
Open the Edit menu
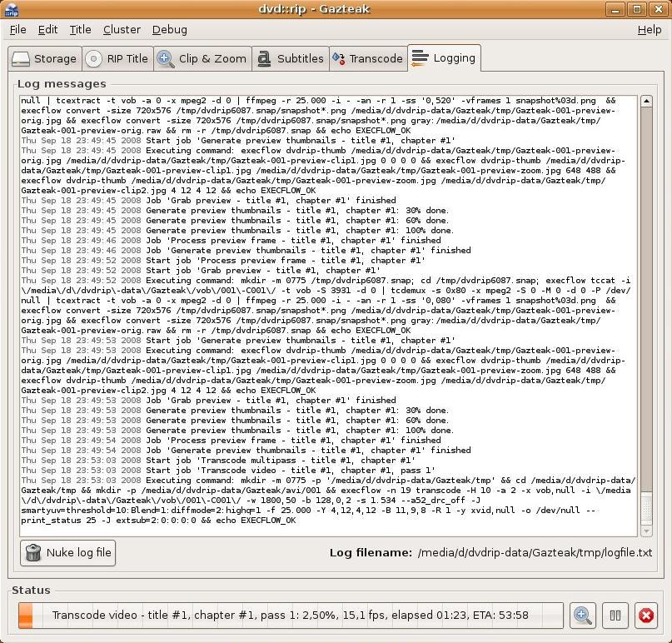47,30
